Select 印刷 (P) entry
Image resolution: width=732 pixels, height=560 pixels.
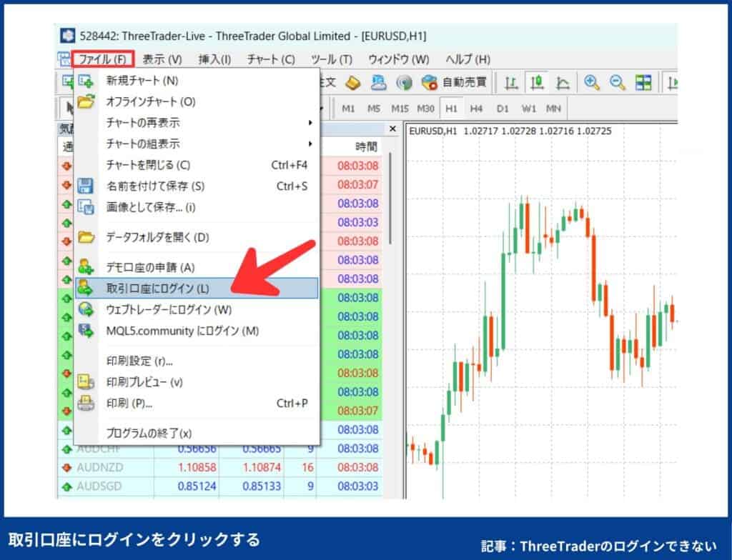197,403
